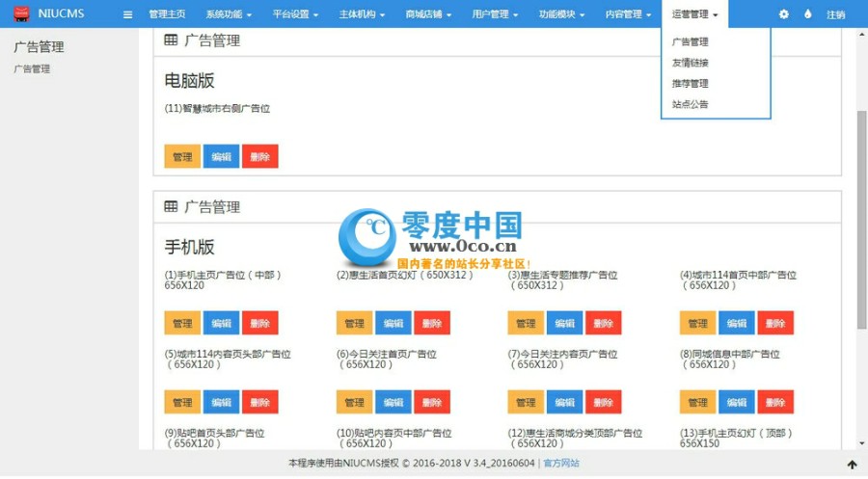
Task: Click 删除 for 惠生活首页幻灯
Action: (x=432, y=323)
